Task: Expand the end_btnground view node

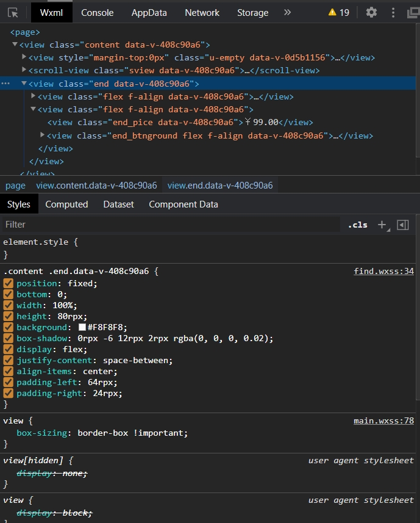Action: click(x=42, y=135)
